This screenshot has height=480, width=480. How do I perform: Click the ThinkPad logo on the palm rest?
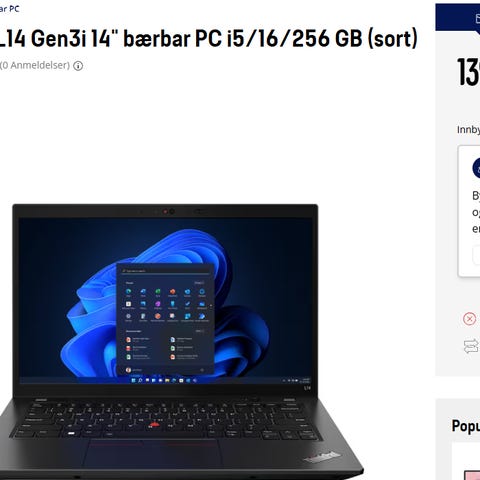click(322, 457)
